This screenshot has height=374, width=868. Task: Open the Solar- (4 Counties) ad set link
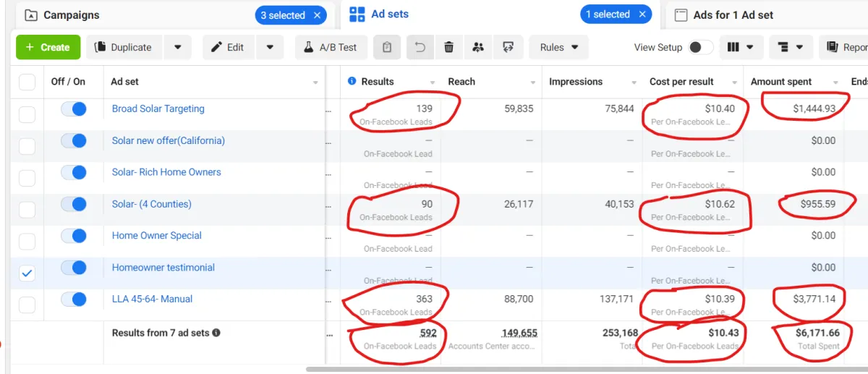pyautogui.click(x=151, y=204)
